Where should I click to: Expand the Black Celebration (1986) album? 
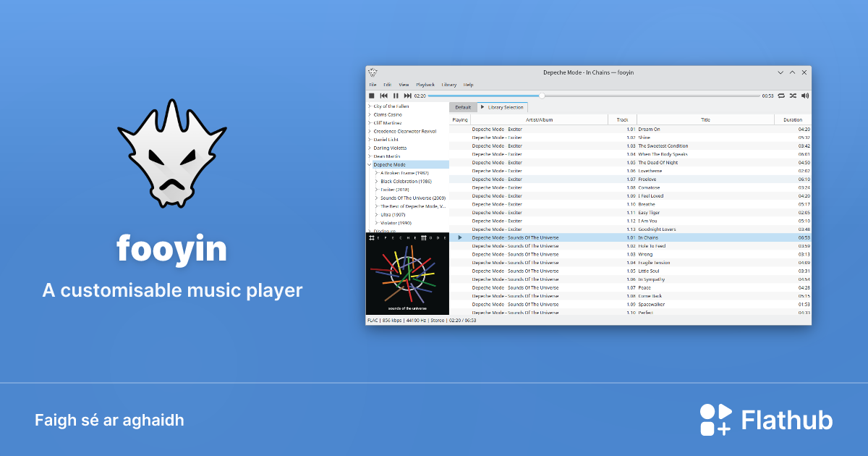click(377, 181)
